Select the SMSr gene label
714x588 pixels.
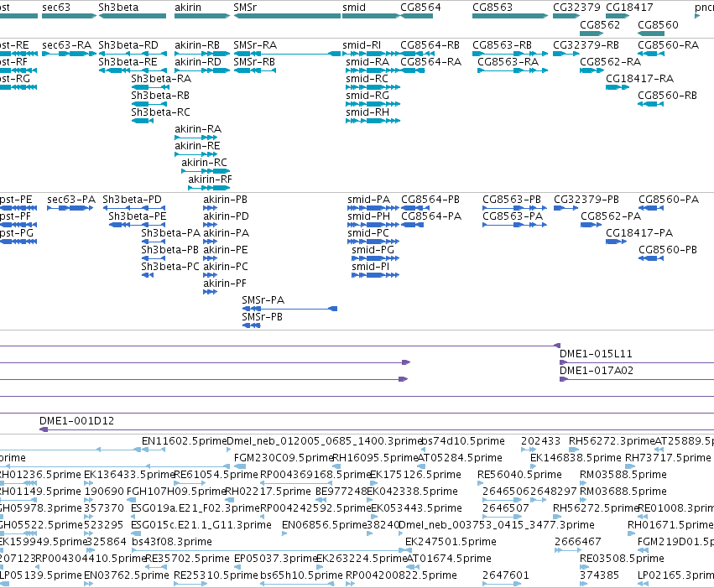245,8
